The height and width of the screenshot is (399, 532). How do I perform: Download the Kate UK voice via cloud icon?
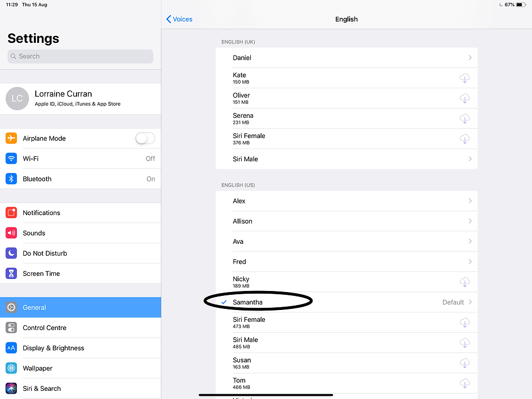click(x=465, y=78)
